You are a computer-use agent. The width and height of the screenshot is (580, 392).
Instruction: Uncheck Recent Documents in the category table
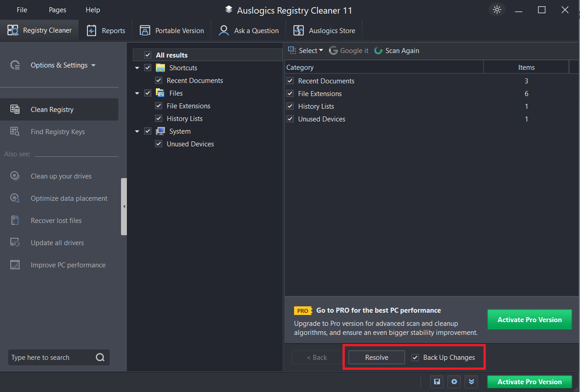click(290, 81)
